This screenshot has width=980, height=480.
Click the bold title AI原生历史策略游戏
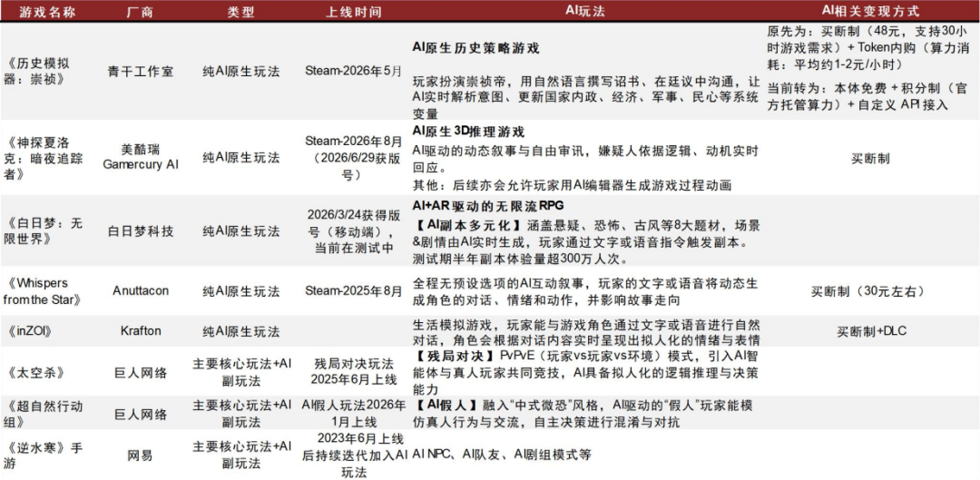[475, 48]
